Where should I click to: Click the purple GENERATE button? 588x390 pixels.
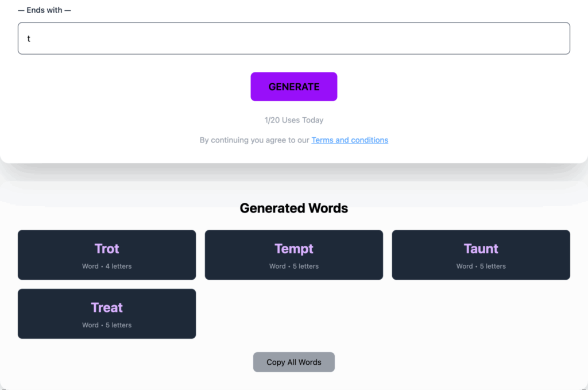pos(293,87)
